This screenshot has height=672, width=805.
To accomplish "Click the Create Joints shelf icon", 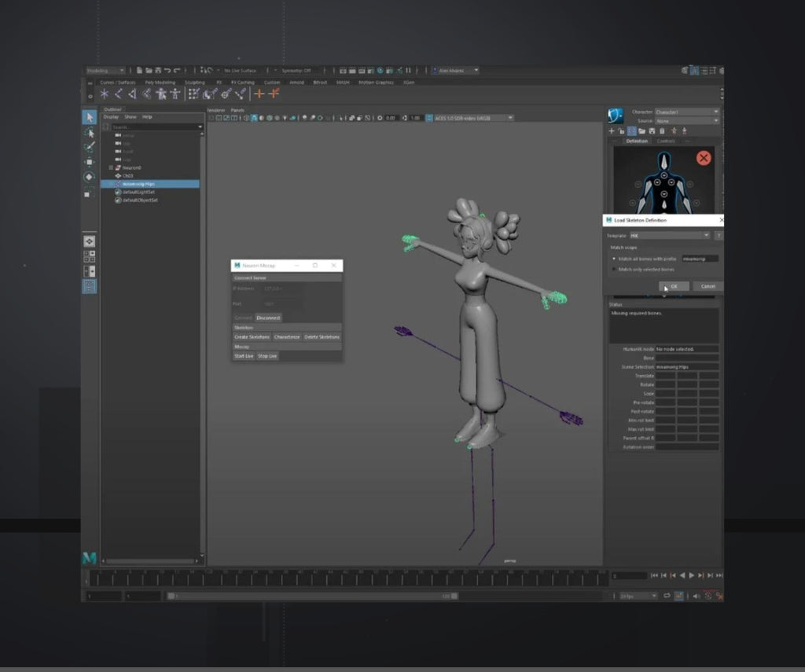I will 119,94.
